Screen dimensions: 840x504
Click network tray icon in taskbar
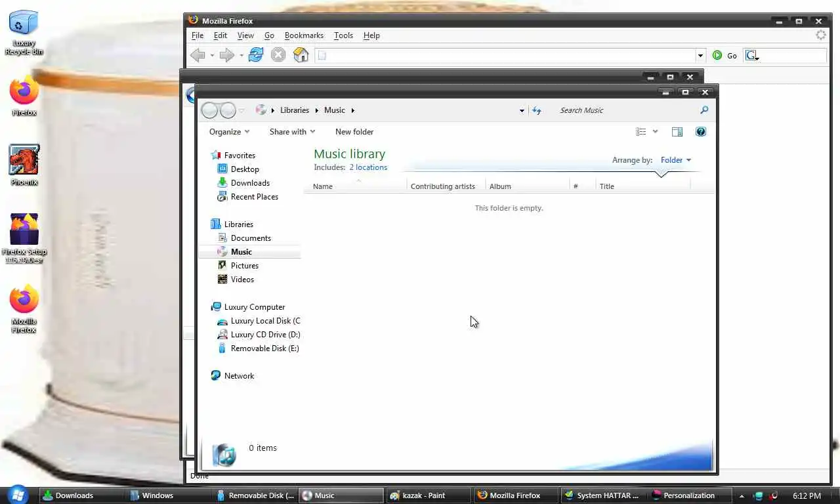coord(759,496)
